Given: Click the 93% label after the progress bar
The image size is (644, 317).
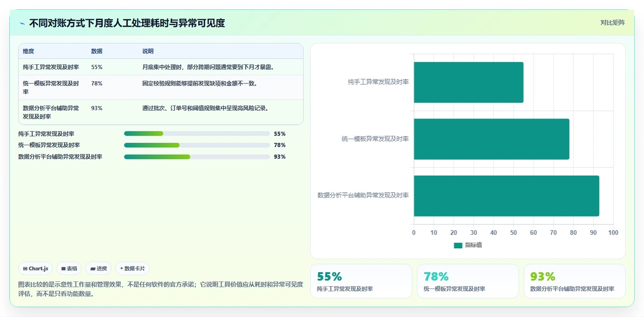Looking at the screenshot, I should click(280, 157).
